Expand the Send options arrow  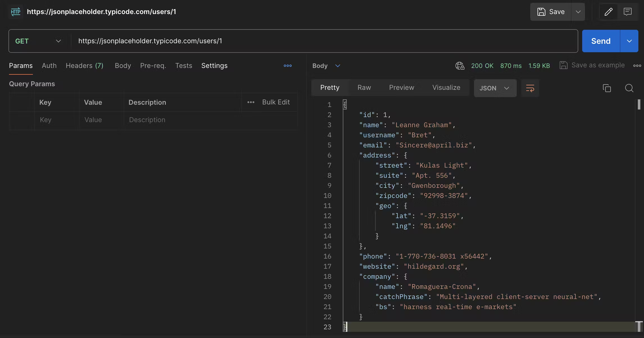pos(629,41)
